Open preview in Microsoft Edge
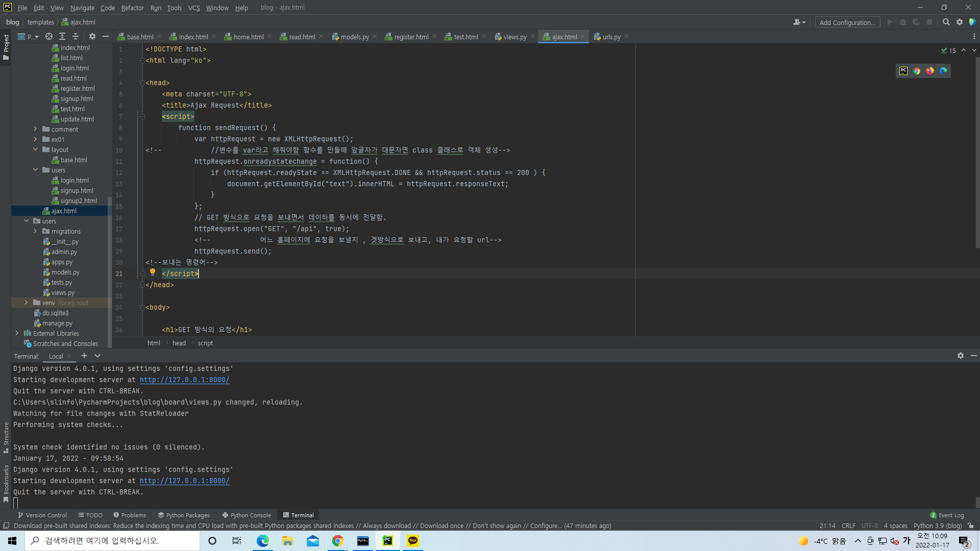This screenshot has width=980, height=551. point(943,71)
